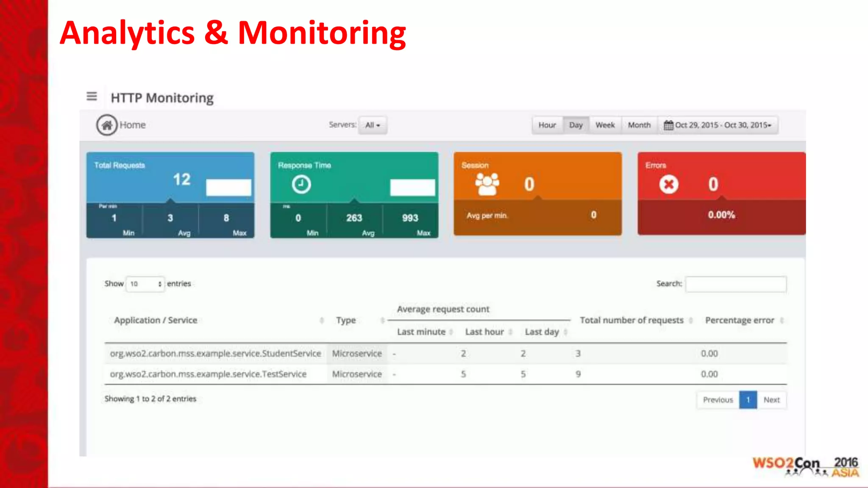Screen dimensions: 868x488
Task: Click Microservice type cell in StudentService row
Action: pyautogui.click(x=357, y=354)
